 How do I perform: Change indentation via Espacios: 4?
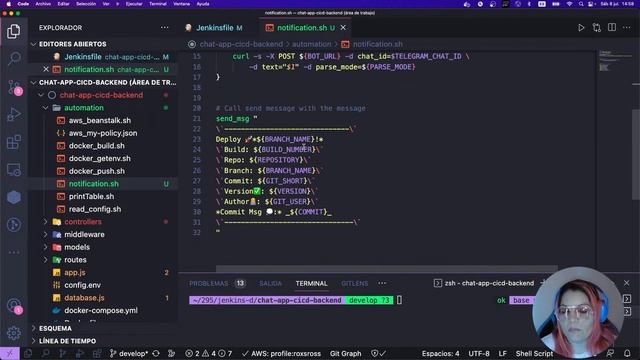pos(440,353)
